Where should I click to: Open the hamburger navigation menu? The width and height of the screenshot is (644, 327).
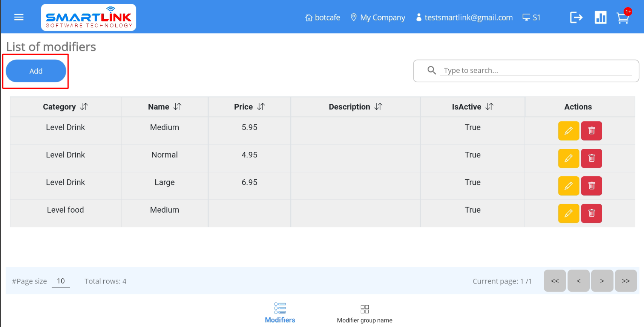coord(19,17)
